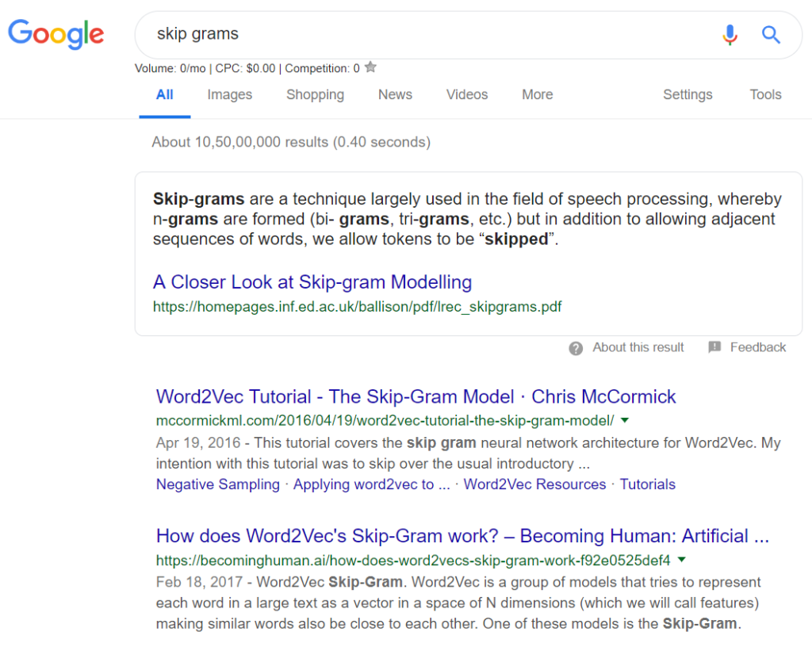Open the News tab
This screenshot has height=647, width=812.
click(395, 94)
